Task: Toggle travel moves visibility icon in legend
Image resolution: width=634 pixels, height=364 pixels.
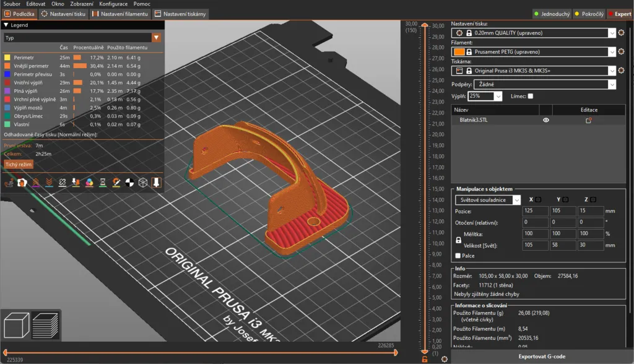Action: (x=9, y=182)
